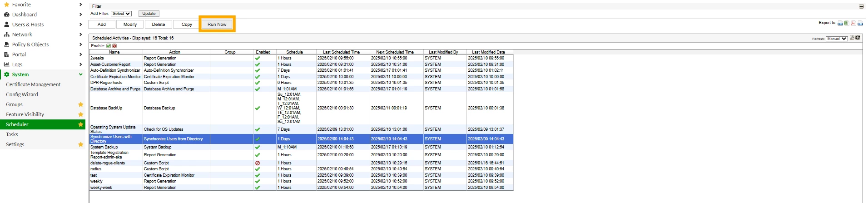
Task: Click enabled checkmark of radius row
Action: (x=258, y=169)
